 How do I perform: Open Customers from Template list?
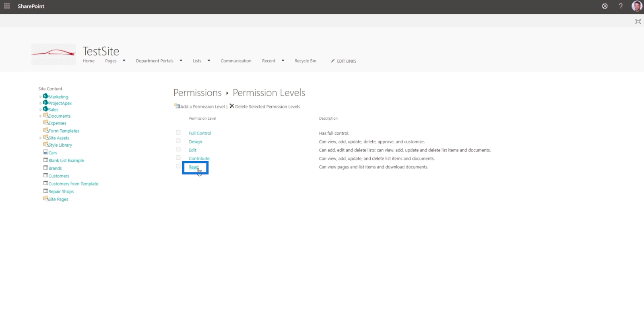(x=73, y=184)
